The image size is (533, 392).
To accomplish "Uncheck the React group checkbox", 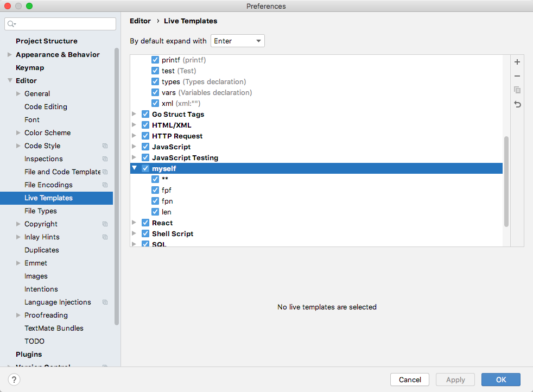I will [145, 223].
